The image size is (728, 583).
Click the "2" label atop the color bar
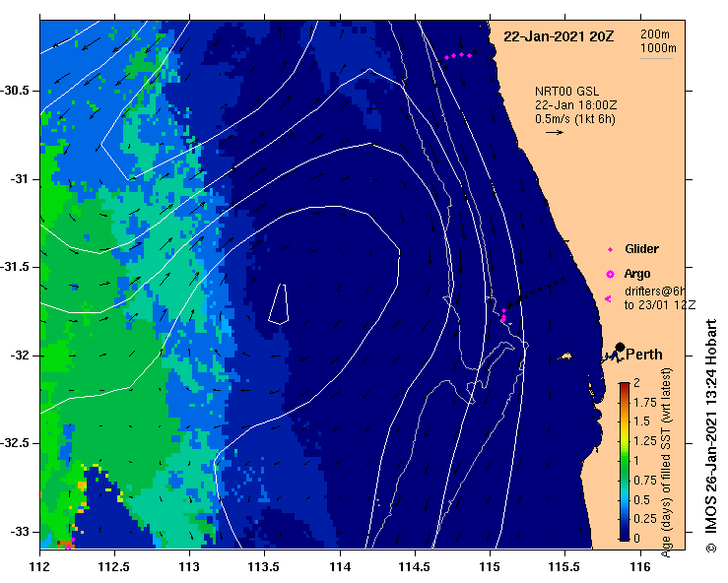(x=637, y=383)
